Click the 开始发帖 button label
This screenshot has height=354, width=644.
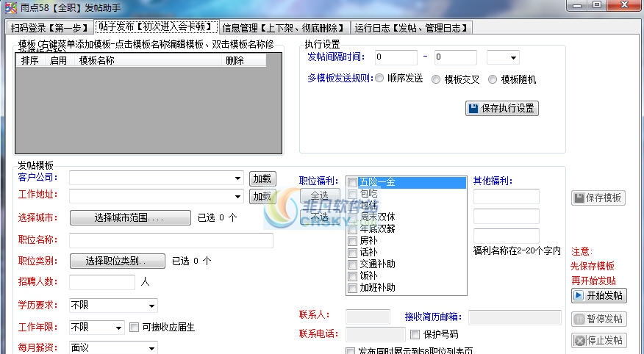coord(604,295)
